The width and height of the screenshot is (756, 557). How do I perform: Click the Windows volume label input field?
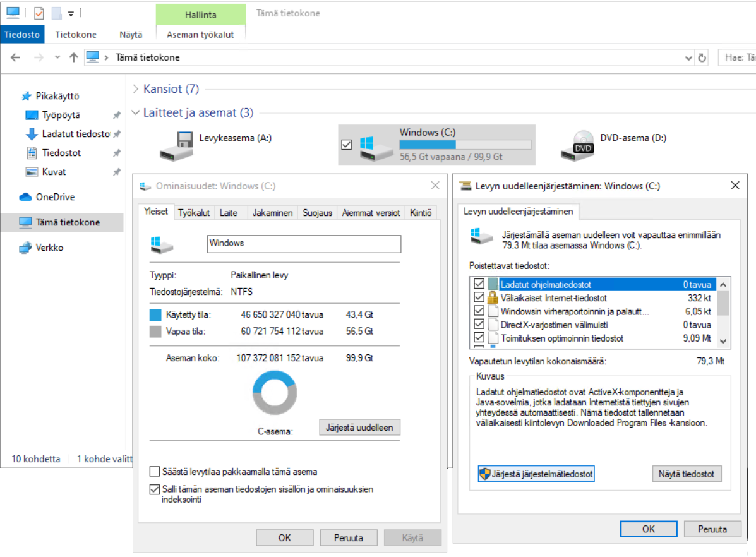(304, 244)
